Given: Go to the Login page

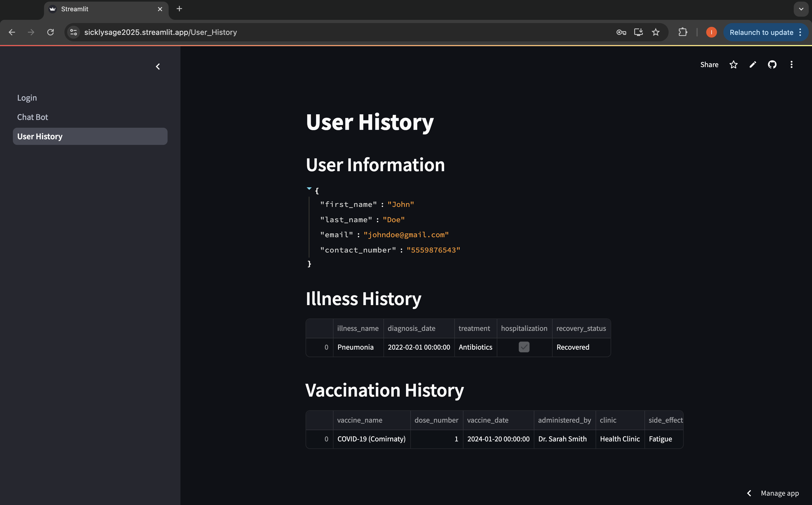Looking at the screenshot, I should point(27,98).
